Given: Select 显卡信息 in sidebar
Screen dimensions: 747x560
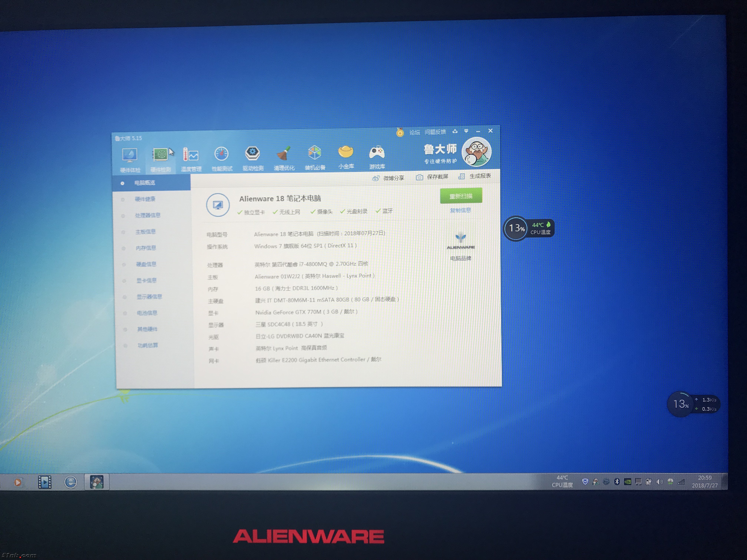Looking at the screenshot, I should tap(146, 281).
